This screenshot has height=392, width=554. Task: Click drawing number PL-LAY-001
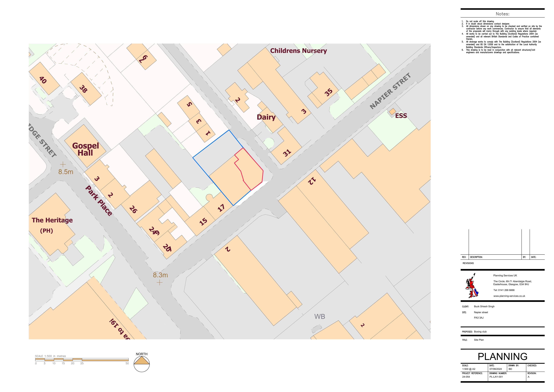coord(496,377)
